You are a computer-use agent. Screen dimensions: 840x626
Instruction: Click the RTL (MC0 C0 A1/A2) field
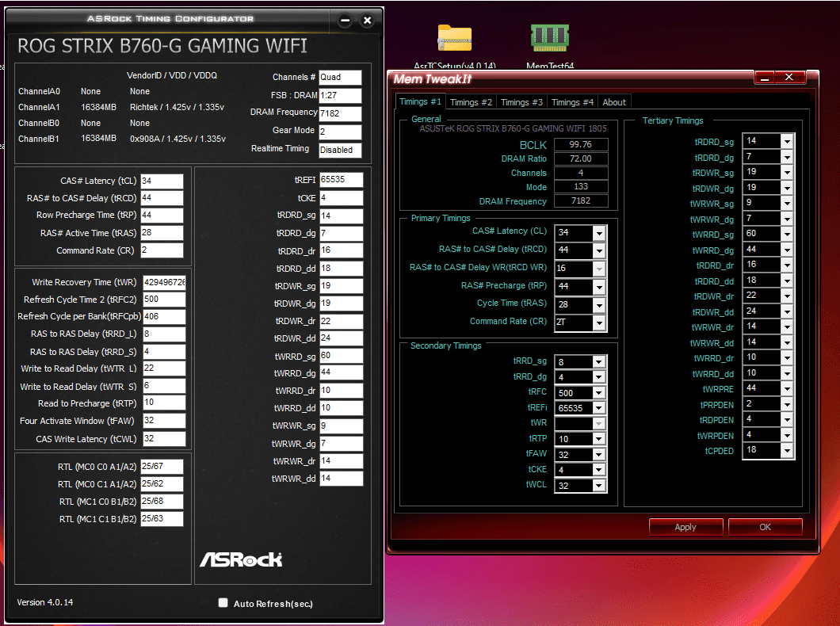tap(162, 467)
